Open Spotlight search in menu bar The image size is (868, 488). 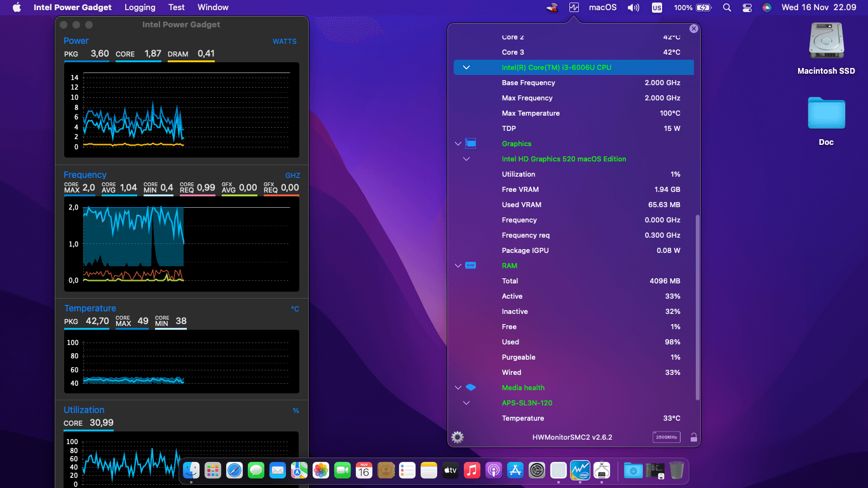(727, 8)
